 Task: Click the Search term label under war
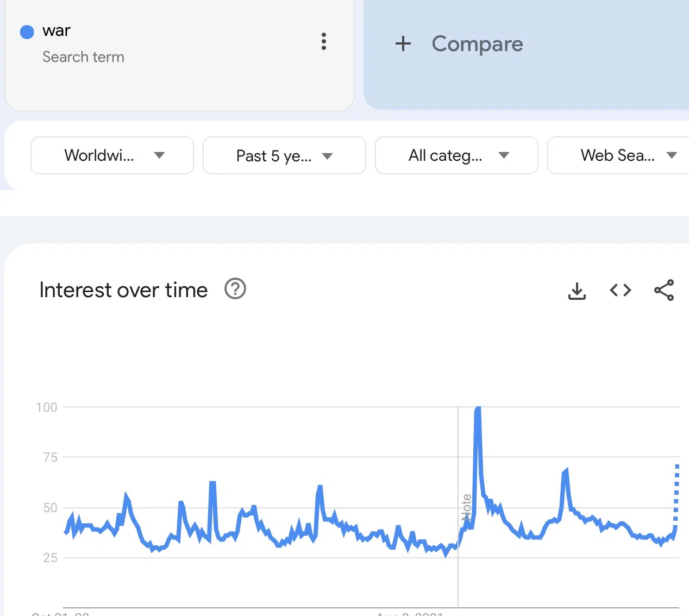pos(83,57)
